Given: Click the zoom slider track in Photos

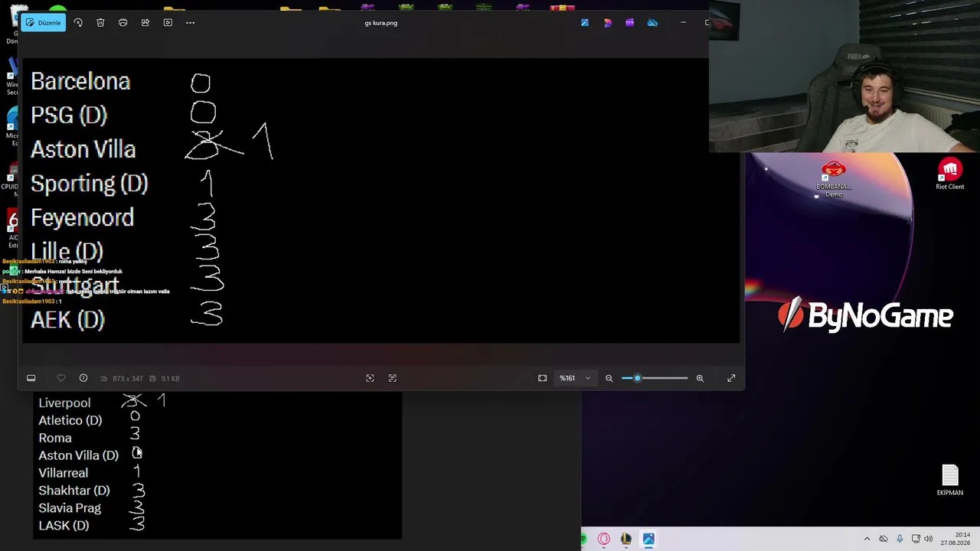Looking at the screenshot, I should 655,378.
